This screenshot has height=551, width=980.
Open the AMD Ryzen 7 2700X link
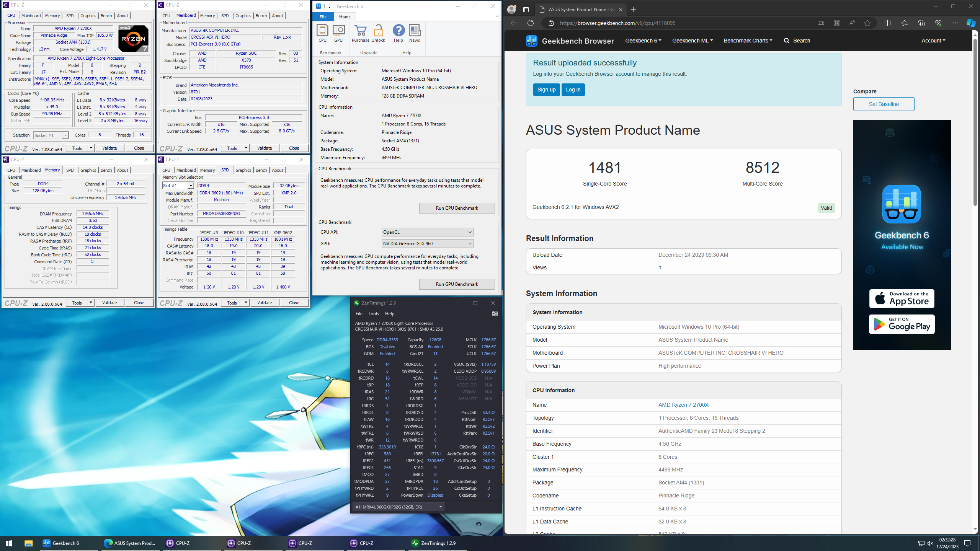[683, 405]
